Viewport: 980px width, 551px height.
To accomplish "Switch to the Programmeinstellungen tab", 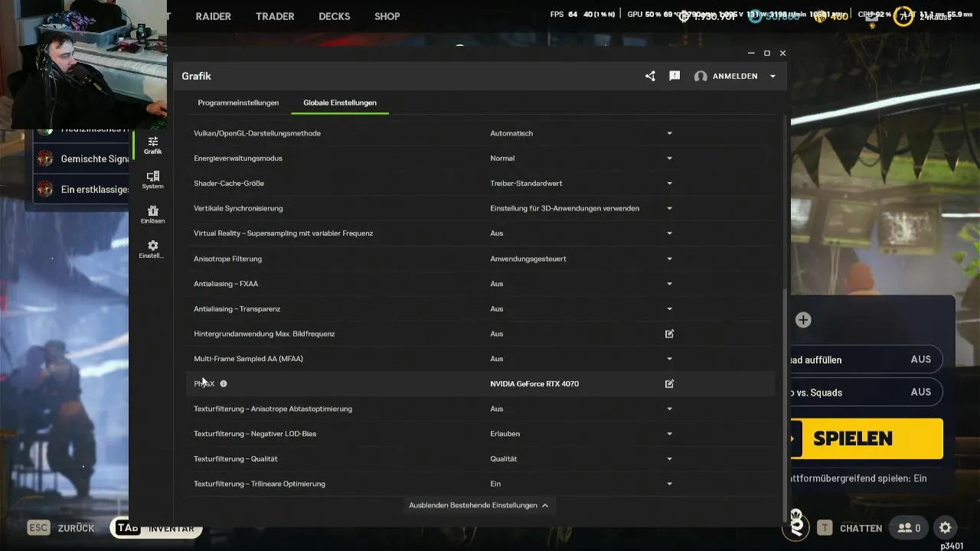I will [x=238, y=103].
